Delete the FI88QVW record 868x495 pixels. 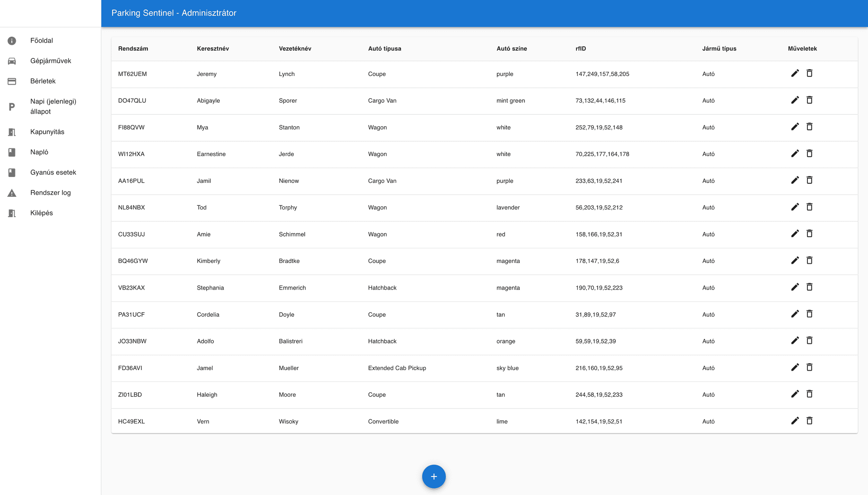810,127
